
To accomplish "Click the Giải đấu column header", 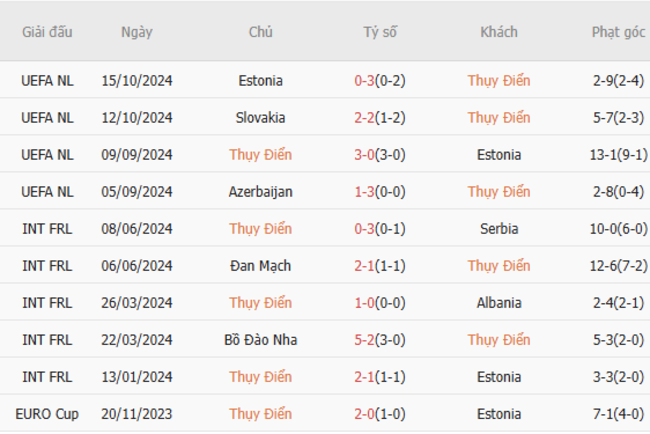I will point(47,32).
